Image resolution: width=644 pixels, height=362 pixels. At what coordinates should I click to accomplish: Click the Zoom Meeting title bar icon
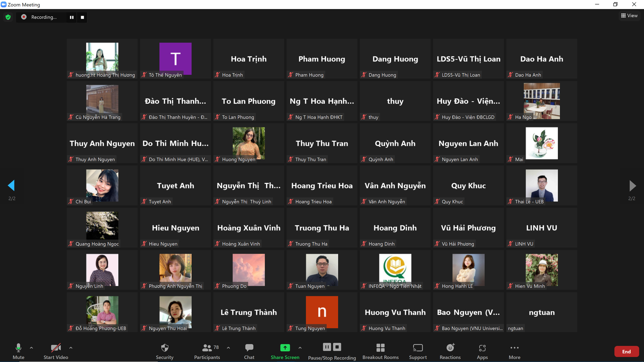pos(3,4)
